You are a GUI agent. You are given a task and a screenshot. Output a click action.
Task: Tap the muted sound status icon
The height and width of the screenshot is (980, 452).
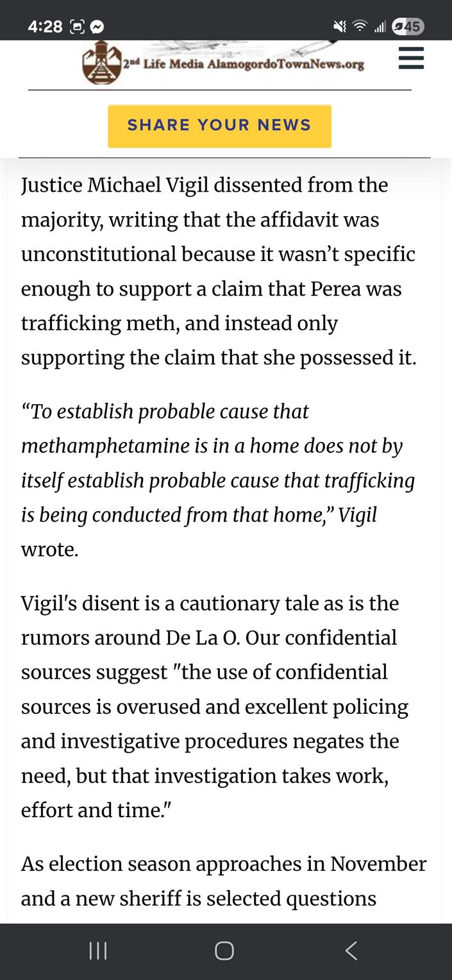pyautogui.click(x=340, y=27)
